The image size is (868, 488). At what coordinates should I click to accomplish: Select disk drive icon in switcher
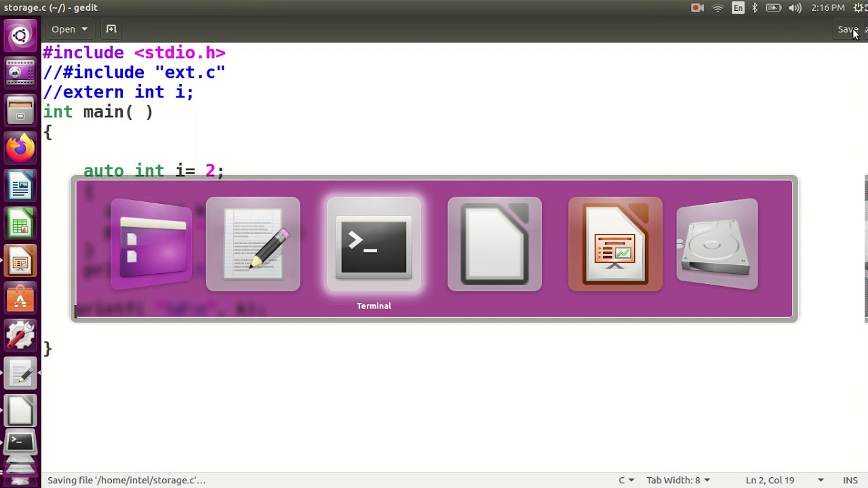point(717,244)
